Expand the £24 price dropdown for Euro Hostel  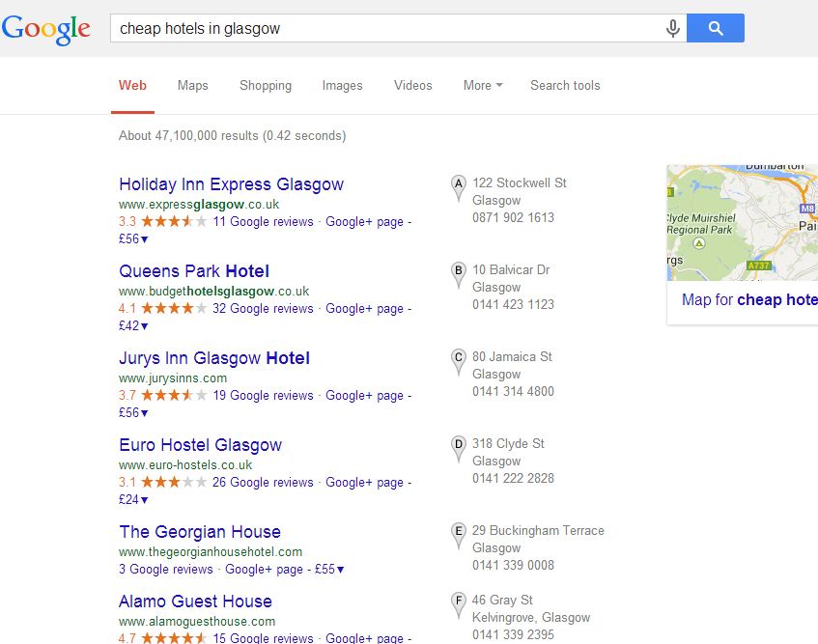point(133,499)
